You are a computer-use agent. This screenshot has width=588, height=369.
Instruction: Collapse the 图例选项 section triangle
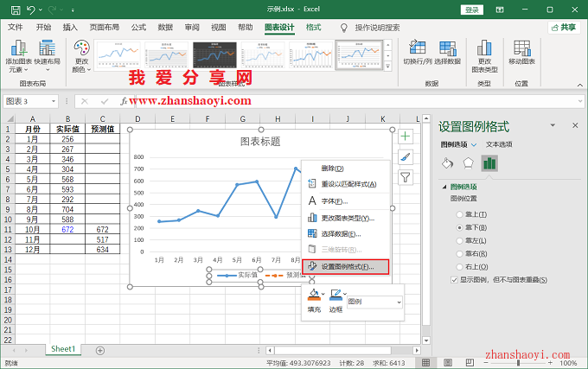[444, 187]
